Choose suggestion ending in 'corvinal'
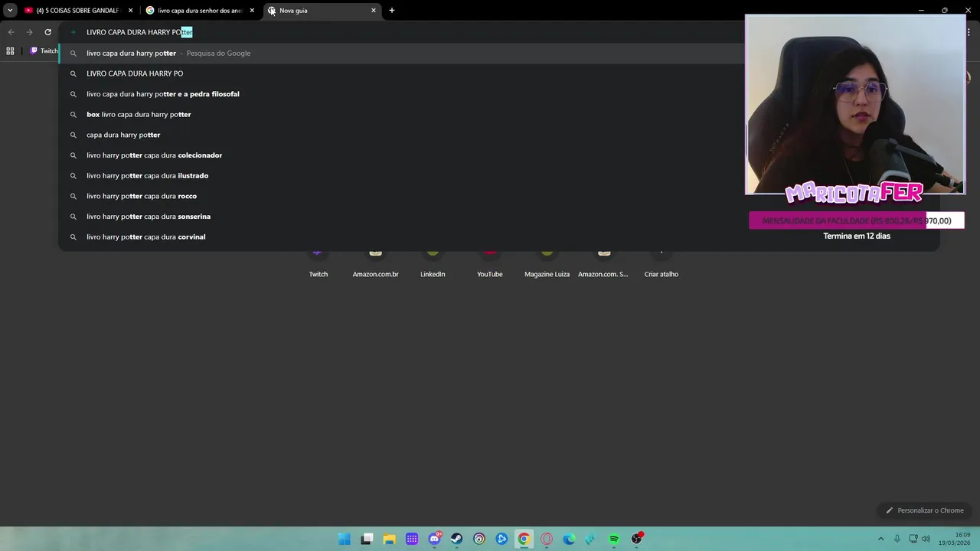The height and width of the screenshot is (551, 980). (401, 237)
